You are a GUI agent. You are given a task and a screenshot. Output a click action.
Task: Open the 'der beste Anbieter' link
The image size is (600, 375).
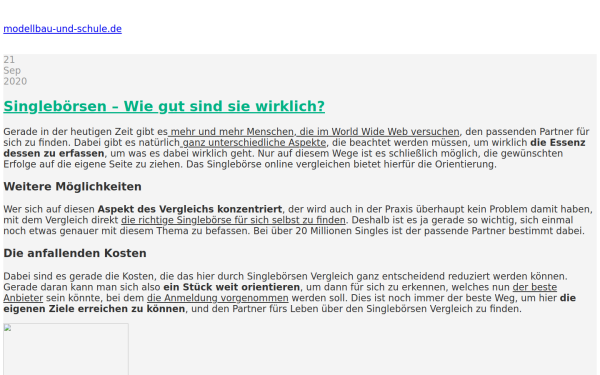535,287
